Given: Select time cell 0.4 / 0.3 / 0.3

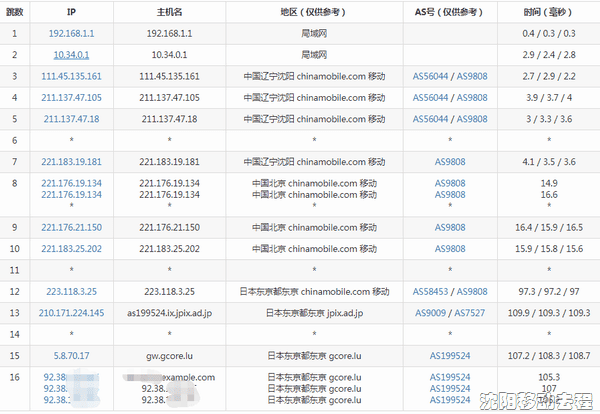Looking at the screenshot, I should [548, 34].
